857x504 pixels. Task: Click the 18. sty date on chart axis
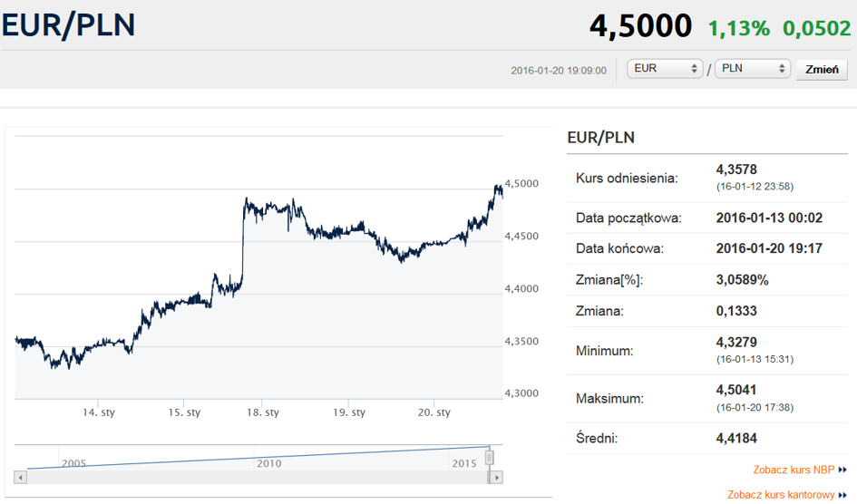click(x=263, y=412)
